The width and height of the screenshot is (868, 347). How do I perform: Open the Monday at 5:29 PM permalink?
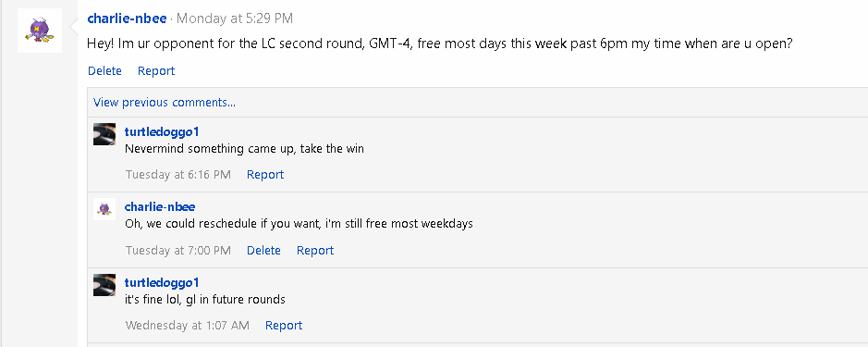[235, 19]
